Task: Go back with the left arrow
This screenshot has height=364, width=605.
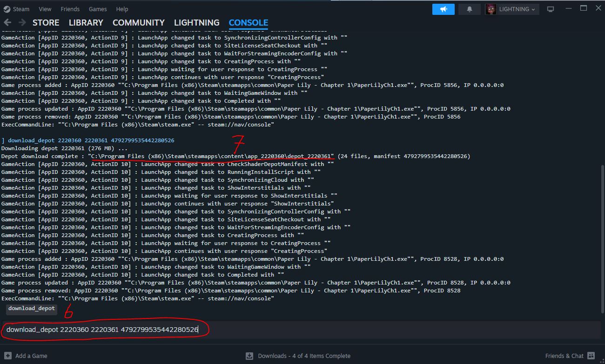Action: 7,22
